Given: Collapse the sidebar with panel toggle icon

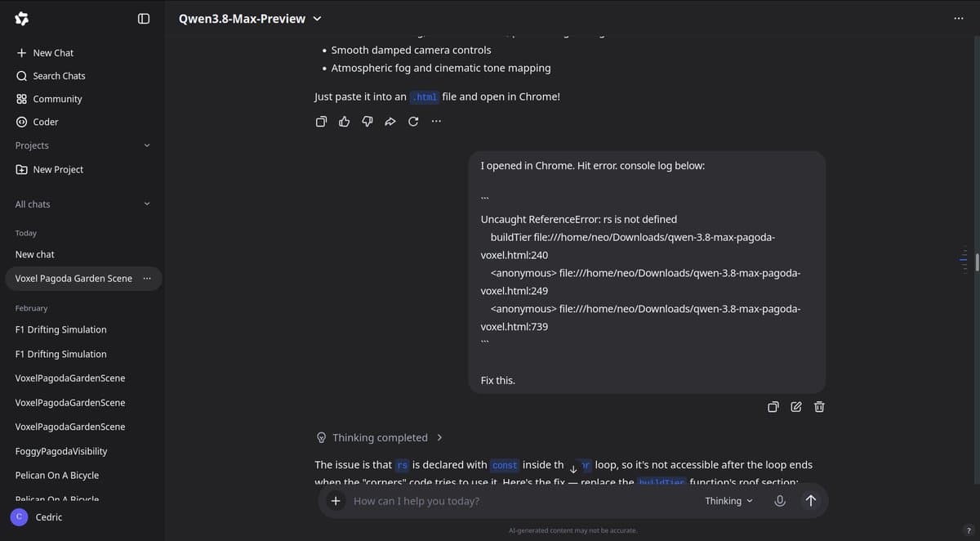Looking at the screenshot, I should (144, 18).
